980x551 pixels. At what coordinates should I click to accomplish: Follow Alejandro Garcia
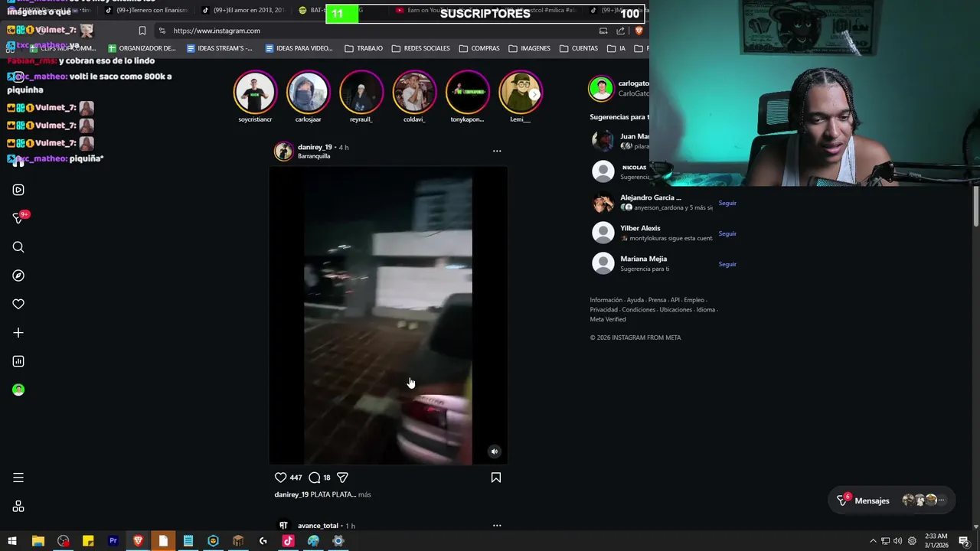[727, 204]
